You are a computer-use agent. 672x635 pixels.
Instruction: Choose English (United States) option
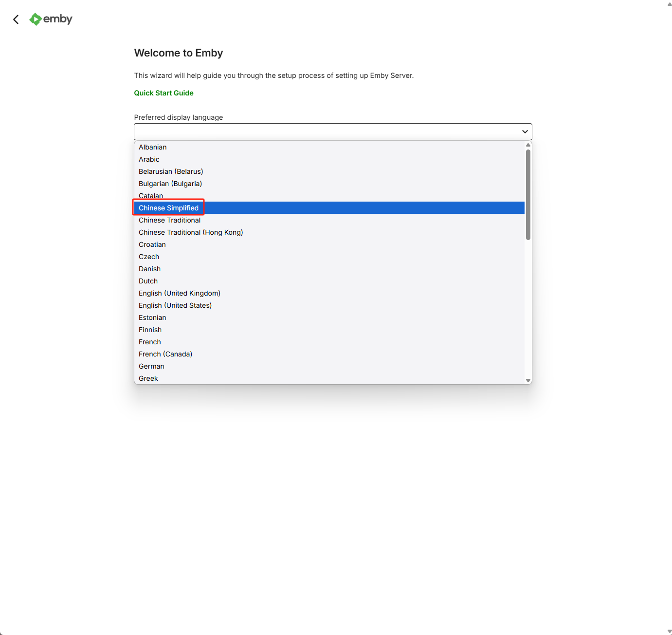click(175, 305)
